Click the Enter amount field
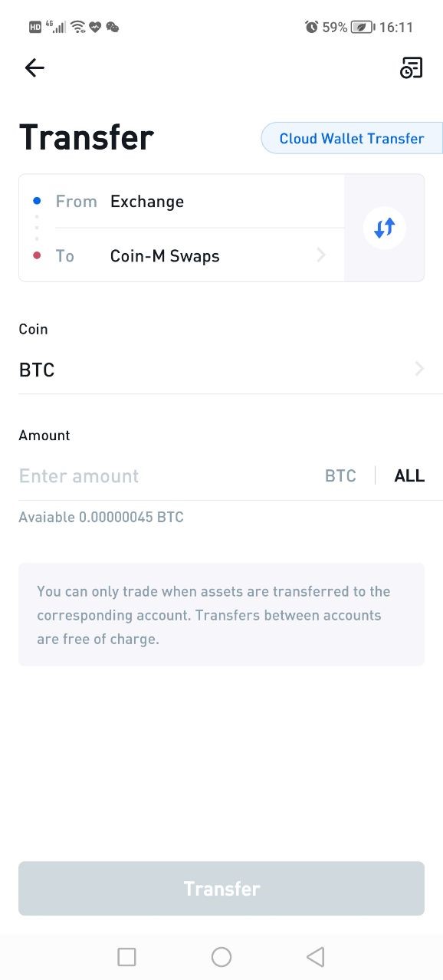Viewport: 443px width, 980px height. pos(165,475)
